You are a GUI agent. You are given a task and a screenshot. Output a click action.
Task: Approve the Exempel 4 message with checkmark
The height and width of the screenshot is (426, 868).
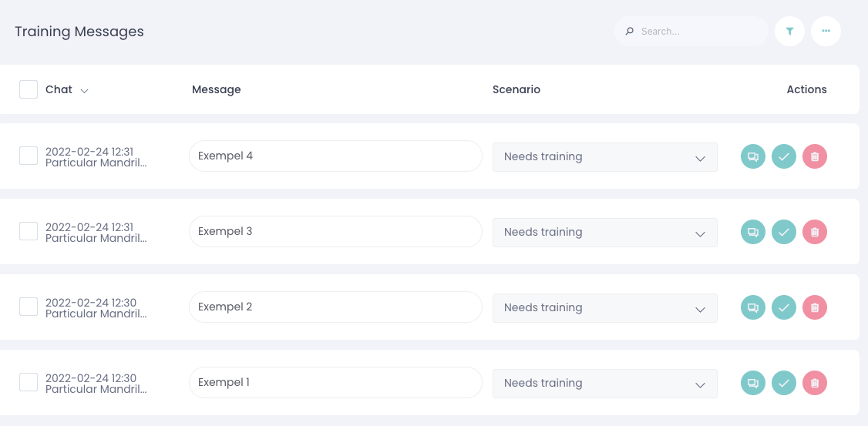784,156
